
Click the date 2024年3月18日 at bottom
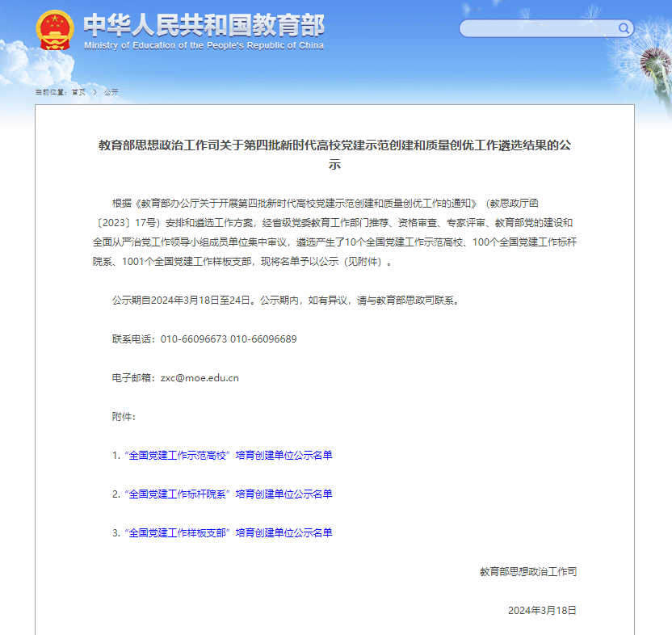pyautogui.click(x=542, y=610)
